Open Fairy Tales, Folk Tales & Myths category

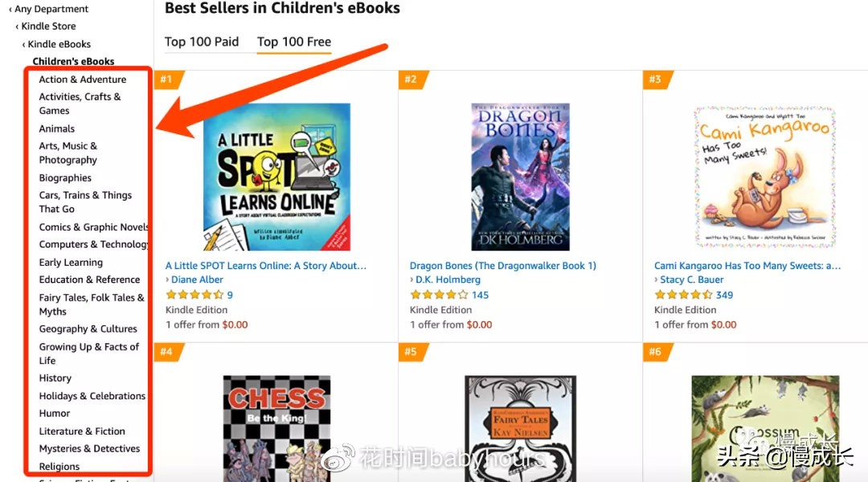point(91,304)
